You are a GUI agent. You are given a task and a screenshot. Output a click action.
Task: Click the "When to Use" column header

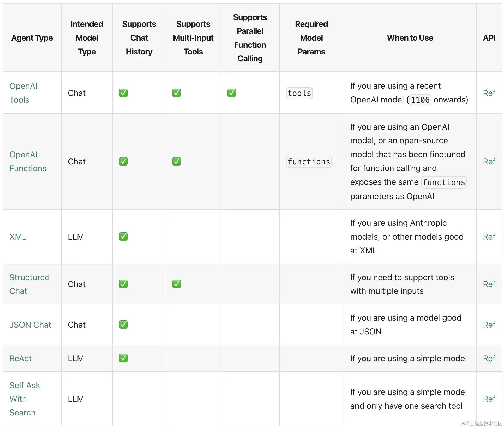pos(410,38)
